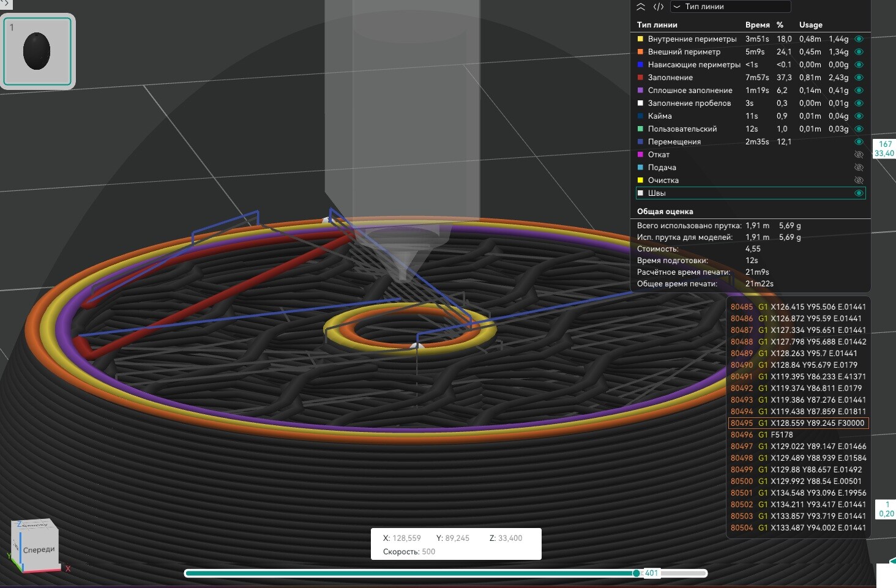The height and width of the screenshot is (588, 896).
Task: Collapse the legend panel with double-chevron icon
Action: pos(641,7)
